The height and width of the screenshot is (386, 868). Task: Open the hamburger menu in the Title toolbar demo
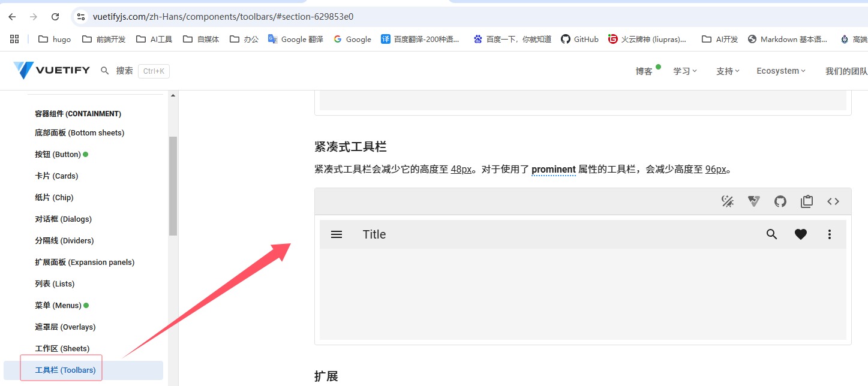337,234
